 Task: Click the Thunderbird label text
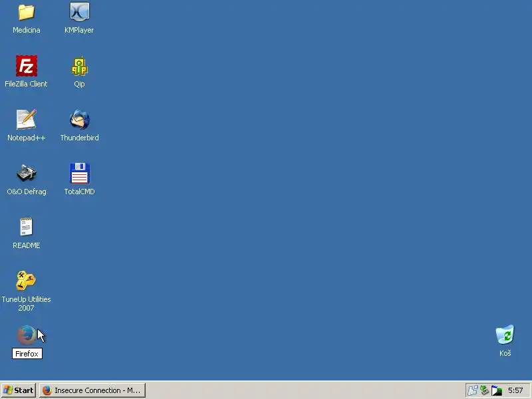click(x=79, y=138)
